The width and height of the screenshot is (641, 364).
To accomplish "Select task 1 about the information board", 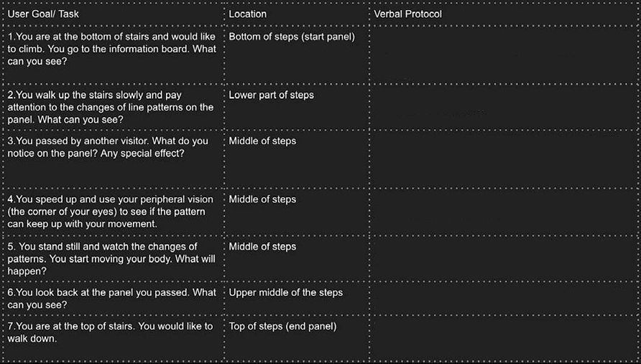I will (x=111, y=49).
